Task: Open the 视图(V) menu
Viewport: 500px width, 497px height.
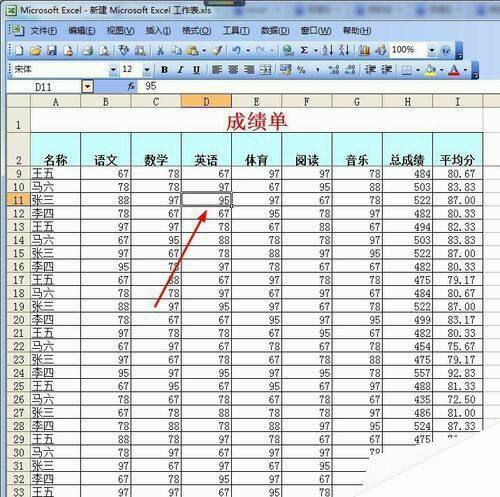Action: pos(120,31)
